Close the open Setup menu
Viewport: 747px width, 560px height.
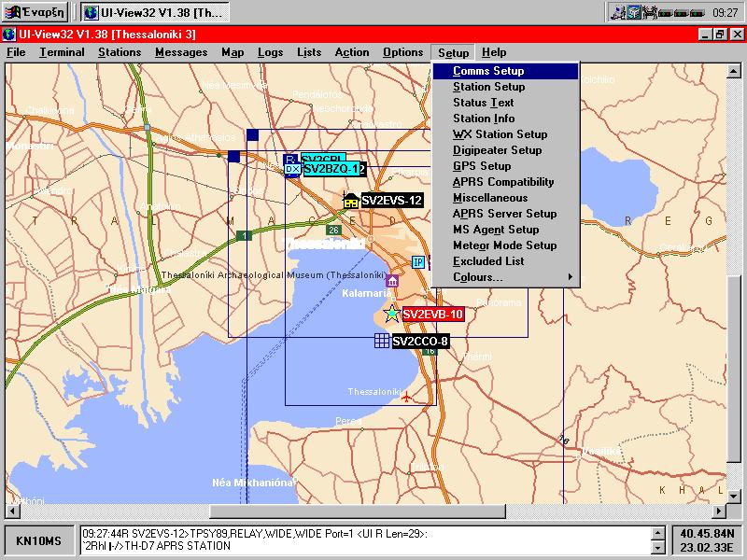tap(453, 53)
